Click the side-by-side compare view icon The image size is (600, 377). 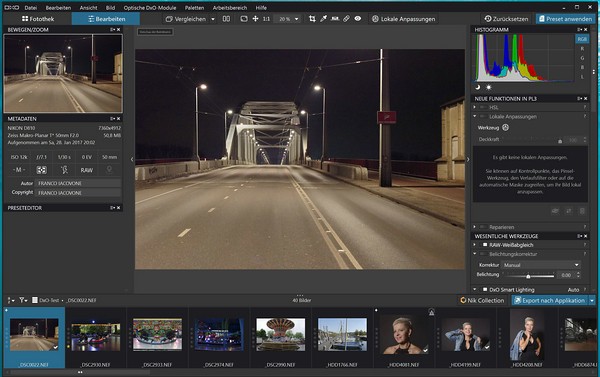tap(227, 19)
